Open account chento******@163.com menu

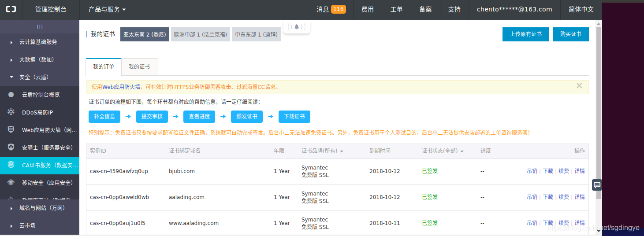pos(514,9)
